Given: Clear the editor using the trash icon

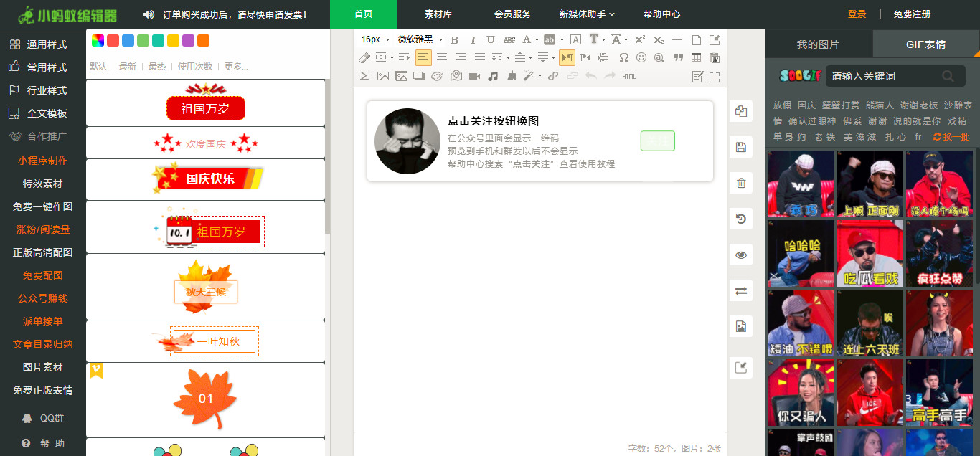Looking at the screenshot, I should [741, 183].
